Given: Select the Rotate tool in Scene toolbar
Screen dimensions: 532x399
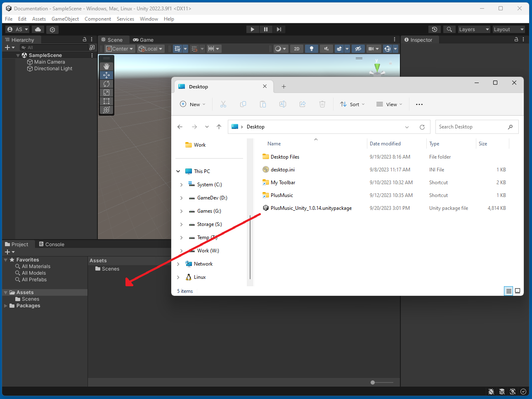Looking at the screenshot, I should 106,84.
